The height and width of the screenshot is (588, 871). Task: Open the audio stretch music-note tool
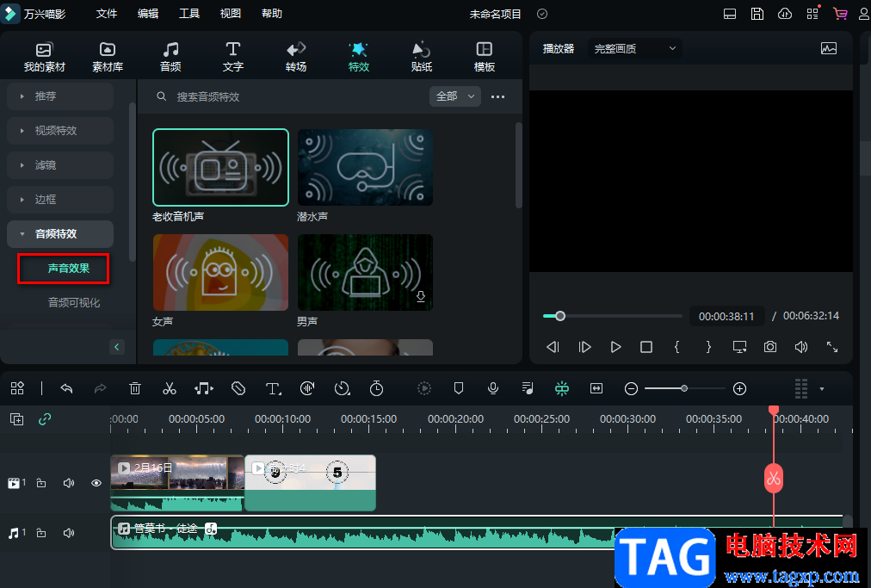click(204, 388)
